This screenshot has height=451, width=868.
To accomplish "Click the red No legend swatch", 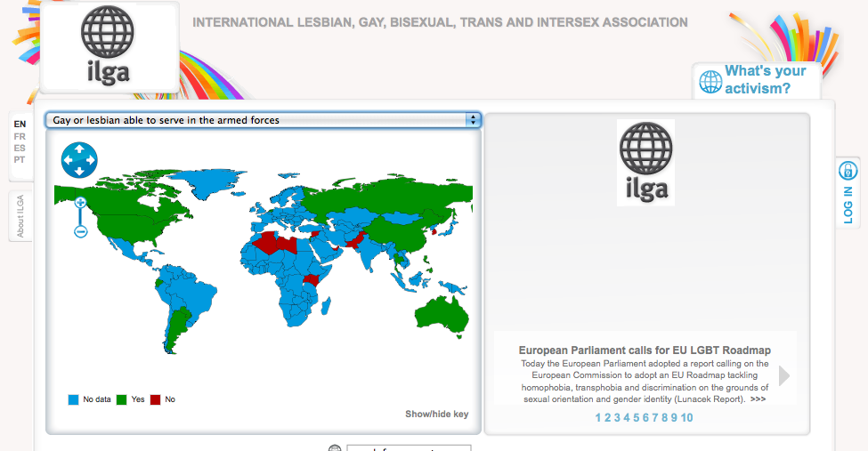I will point(155,399).
